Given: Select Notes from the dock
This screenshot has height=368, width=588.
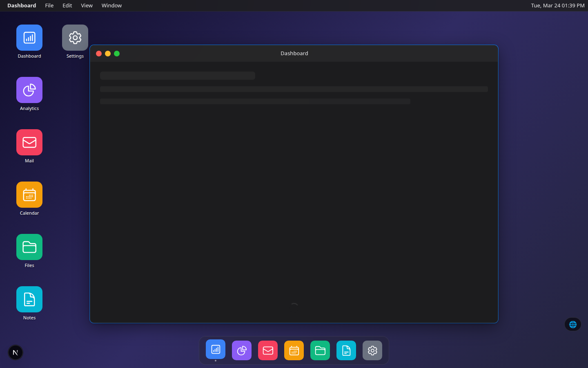Looking at the screenshot, I should pos(346,350).
